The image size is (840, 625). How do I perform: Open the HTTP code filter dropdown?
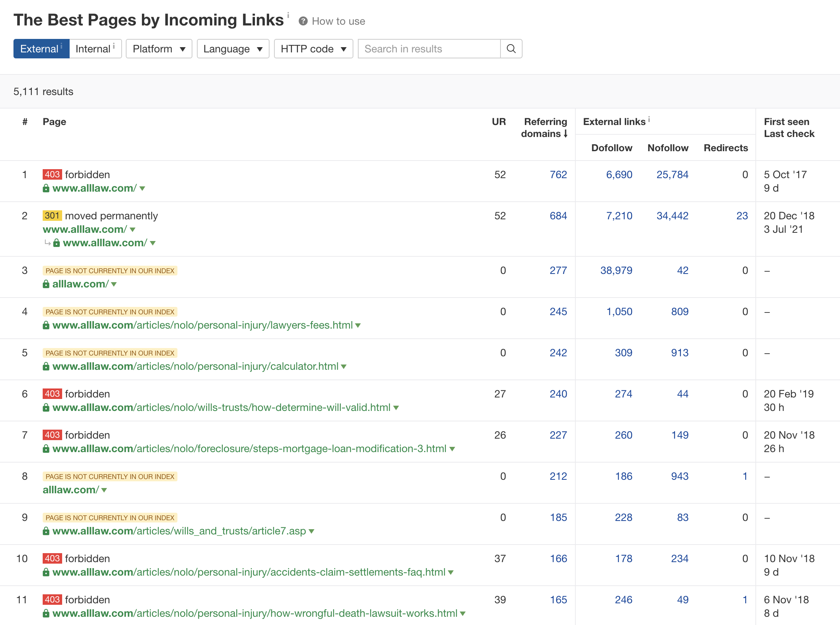click(313, 49)
